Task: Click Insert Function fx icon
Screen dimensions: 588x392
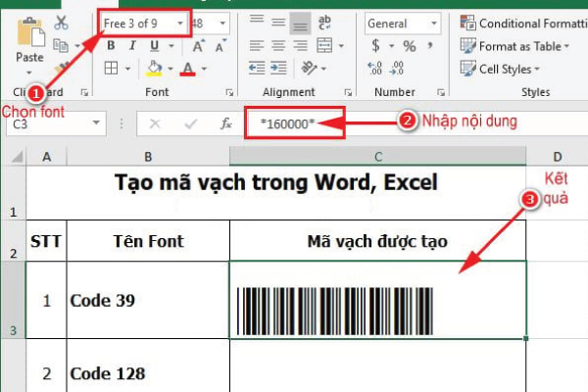Action: coord(226,123)
